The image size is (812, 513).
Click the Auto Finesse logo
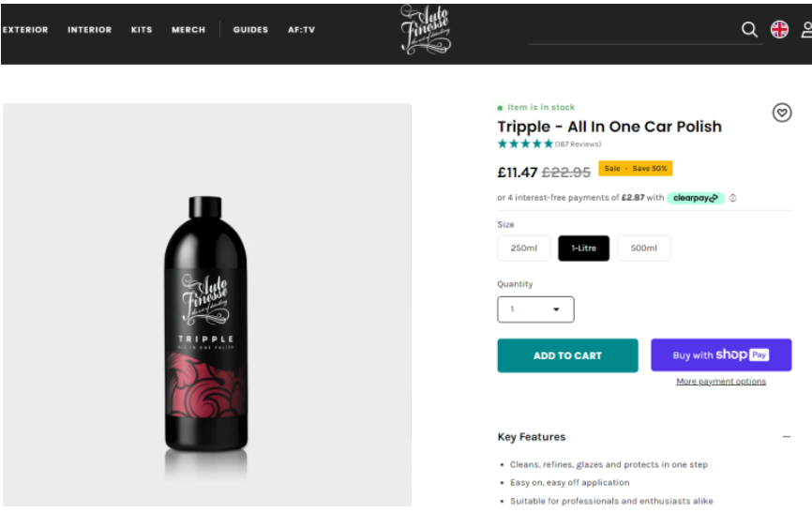tap(426, 29)
